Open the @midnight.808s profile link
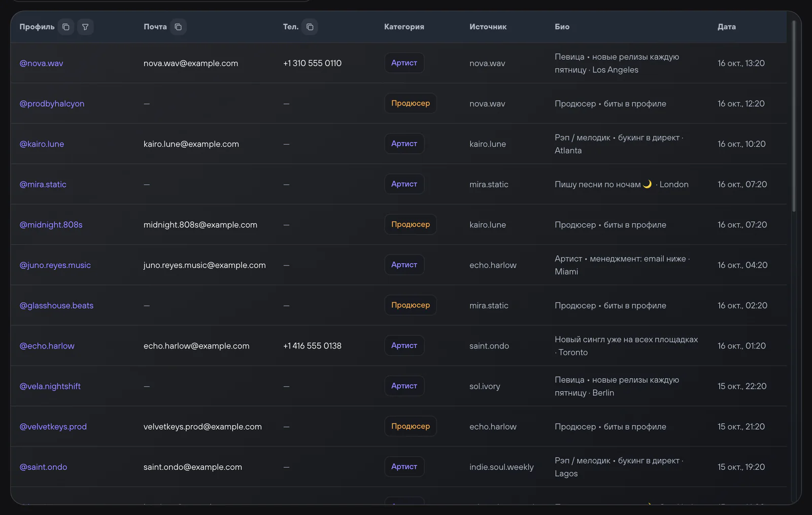 tap(51, 225)
